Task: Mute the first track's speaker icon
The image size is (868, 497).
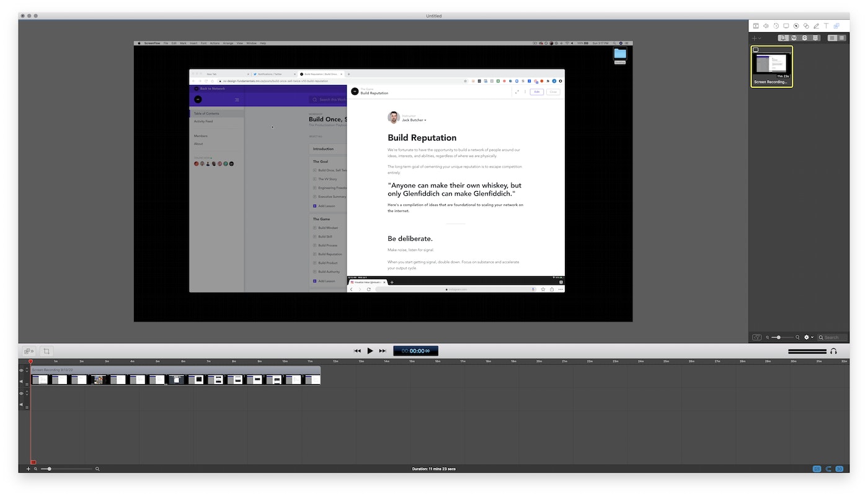Action: click(21, 382)
